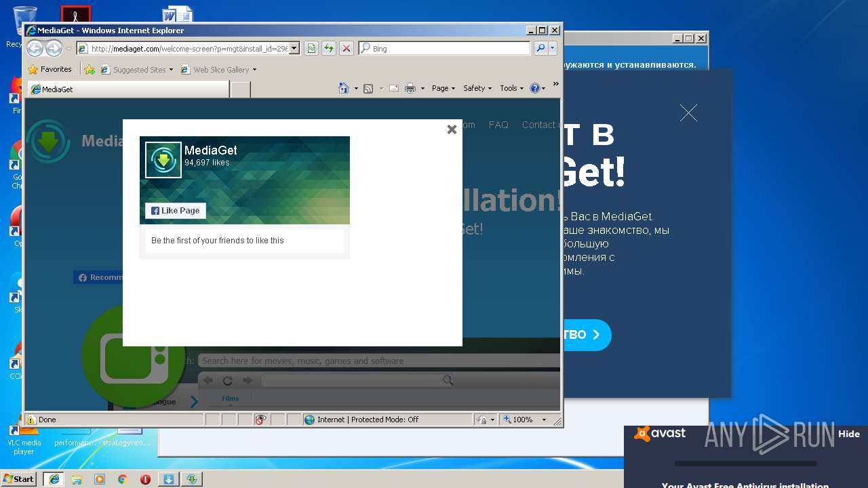Go forward with the IE Forward arrow
The width and height of the screenshot is (868, 488).
pos(54,48)
